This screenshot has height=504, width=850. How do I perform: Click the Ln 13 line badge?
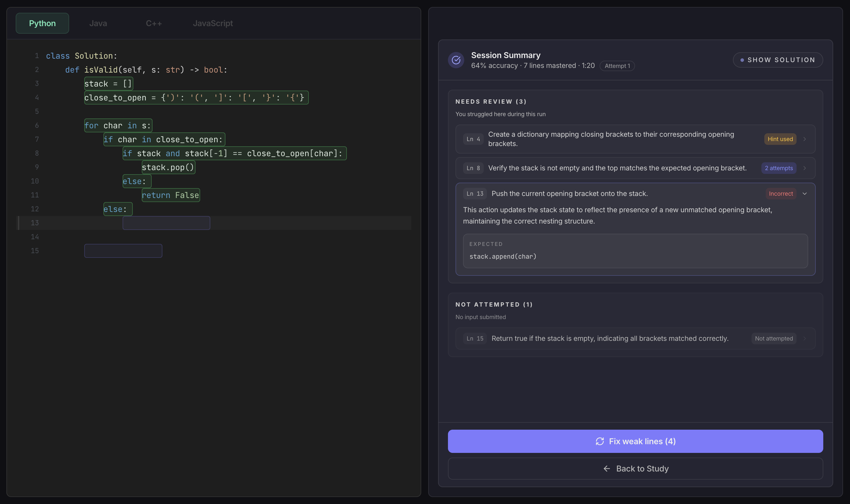475,194
